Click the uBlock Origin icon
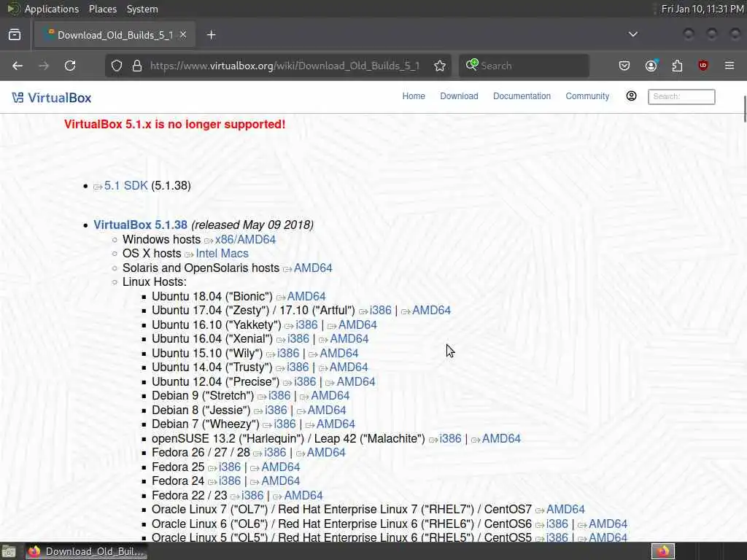Image resolution: width=747 pixels, height=560 pixels. coord(703,66)
